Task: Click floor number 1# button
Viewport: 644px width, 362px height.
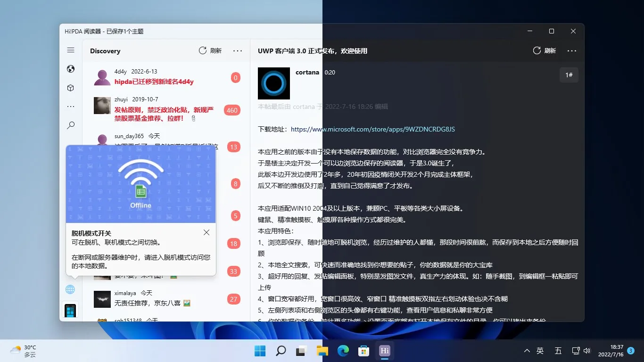Action: (569, 75)
